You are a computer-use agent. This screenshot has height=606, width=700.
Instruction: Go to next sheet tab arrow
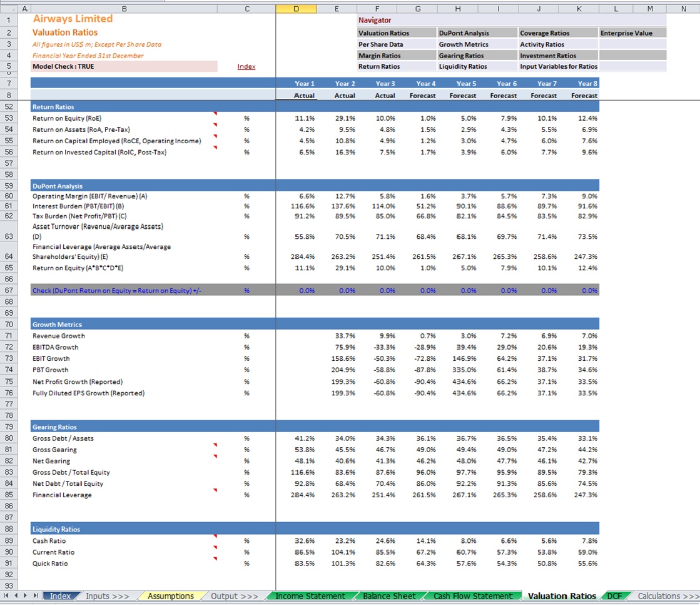point(26,596)
